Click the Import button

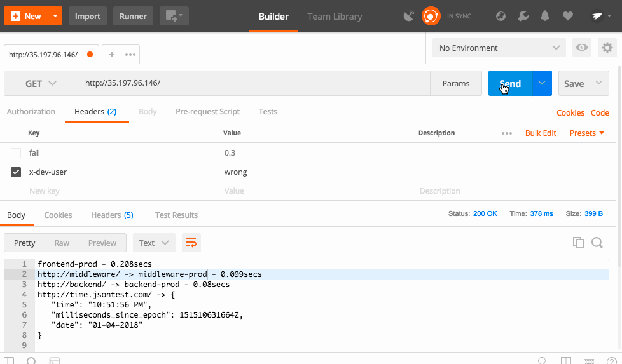88,17
